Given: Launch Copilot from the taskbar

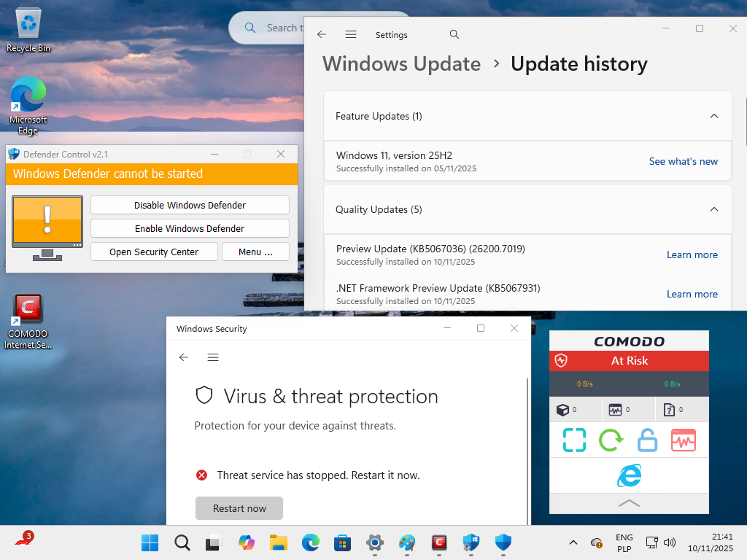Looking at the screenshot, I should coord(247,542).
